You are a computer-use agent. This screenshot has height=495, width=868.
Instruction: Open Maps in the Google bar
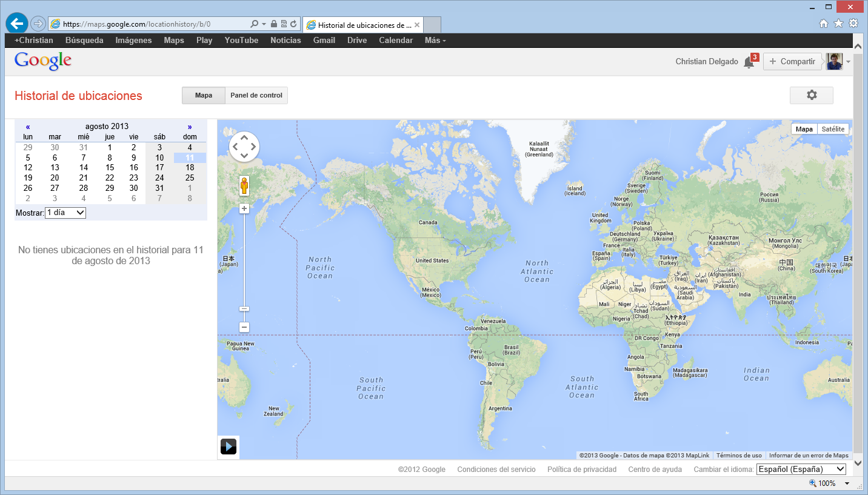174,41
